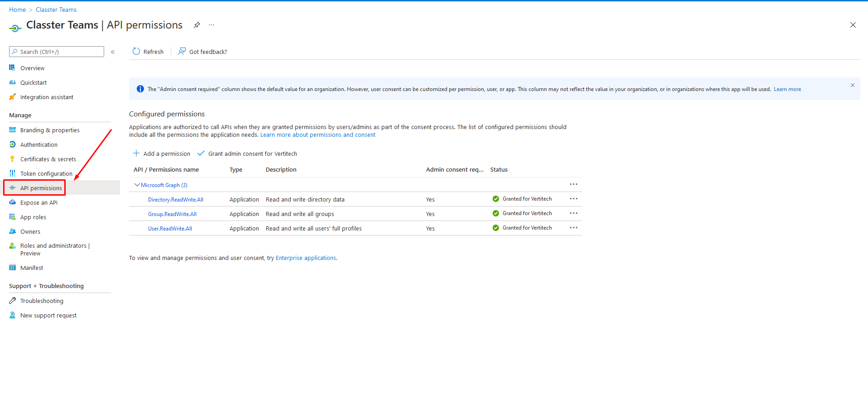This screenshot has height=413, width=868.
Task: Open the Learn more link in banner
Action: [787, 89]
